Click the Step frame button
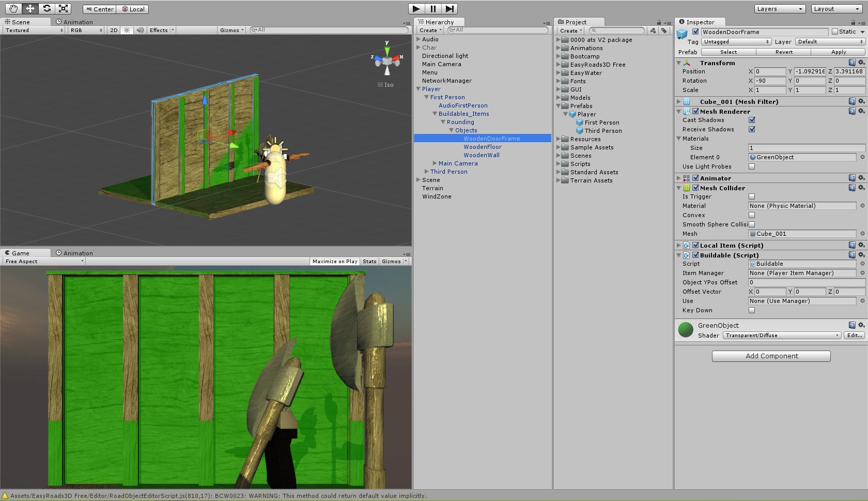 pos(450,9)
